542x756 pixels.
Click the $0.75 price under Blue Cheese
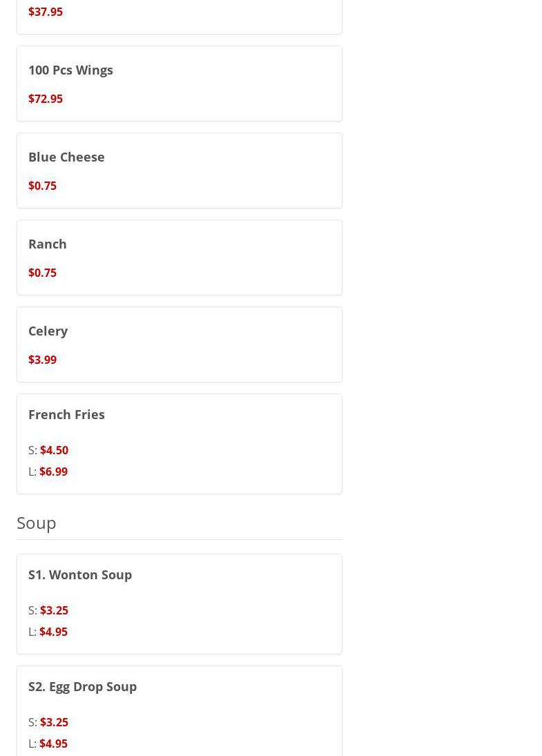(42, 186)
